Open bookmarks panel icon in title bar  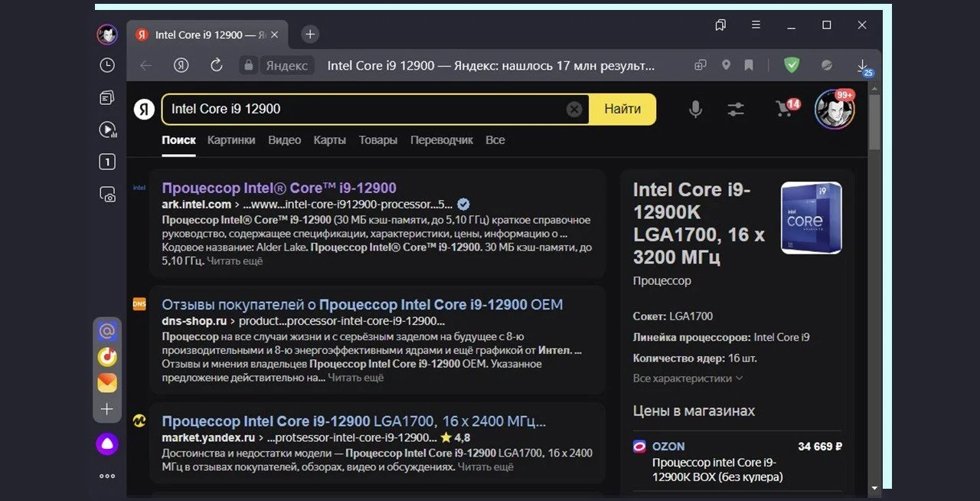coord(720,25)
